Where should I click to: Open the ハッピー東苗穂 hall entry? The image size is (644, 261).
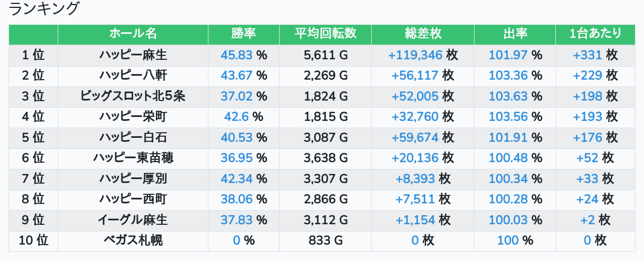(x=133, y=158)
